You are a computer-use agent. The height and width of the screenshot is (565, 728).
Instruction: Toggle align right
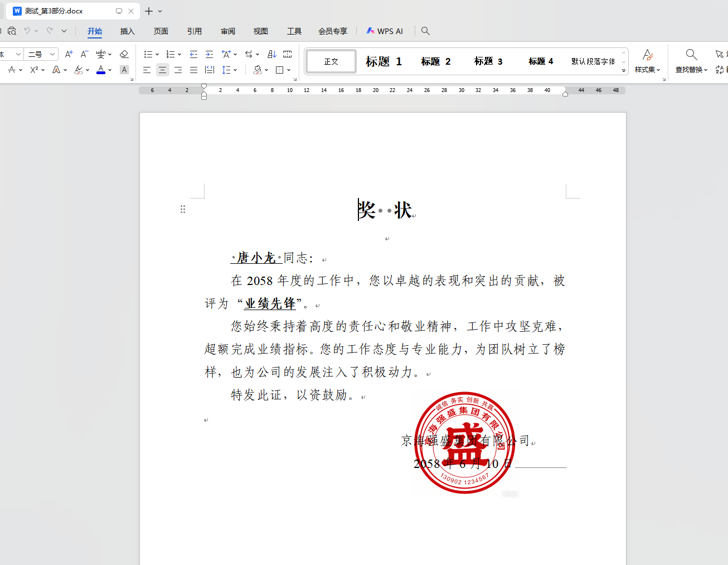pyautogui.click(x=178, y=70)
